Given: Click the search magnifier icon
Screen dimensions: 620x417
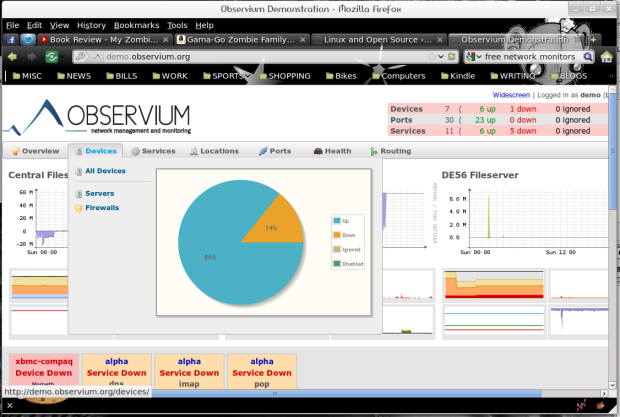Looking at the screenshot, I should (x=588, y=57).
